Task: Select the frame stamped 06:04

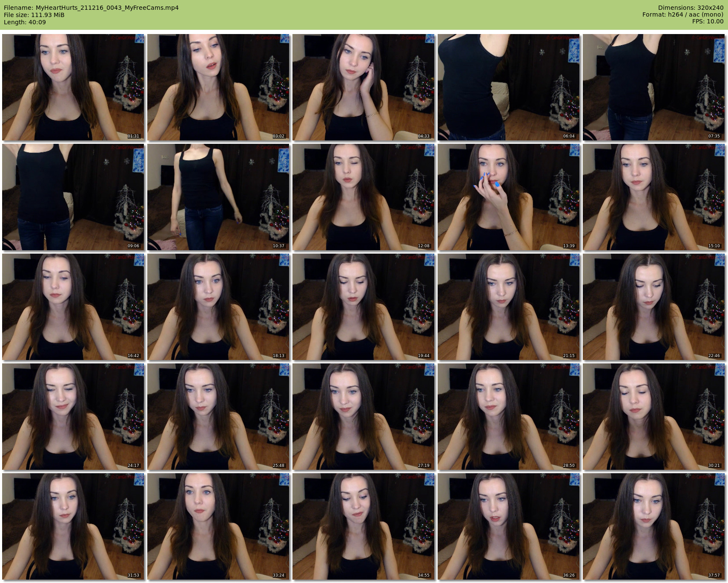Action: (x=509, y=87)
